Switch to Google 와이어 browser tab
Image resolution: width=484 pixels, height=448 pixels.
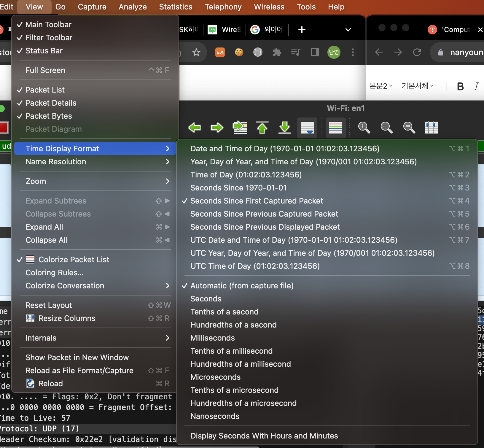(x=267, y=30)
